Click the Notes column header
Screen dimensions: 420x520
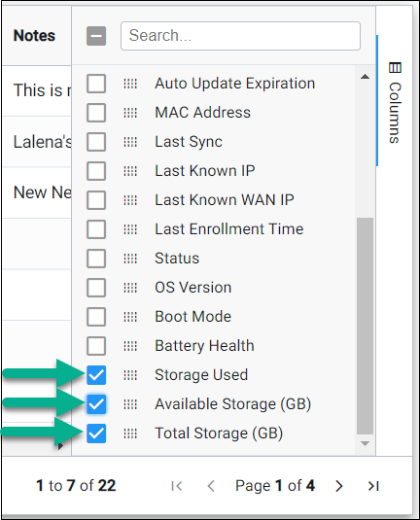[x=34, y=36]
